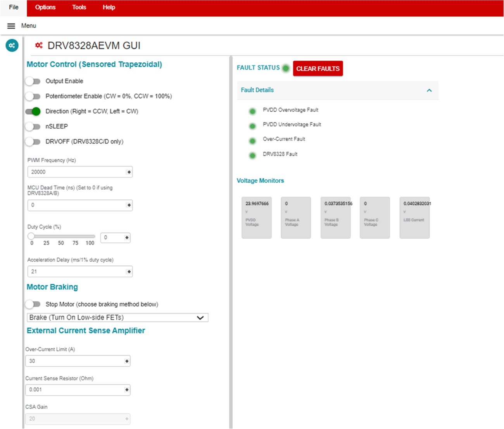Click the teal gear sidebar icon
The height and width of the screenshot is (429, 504).
click(12, 45)
